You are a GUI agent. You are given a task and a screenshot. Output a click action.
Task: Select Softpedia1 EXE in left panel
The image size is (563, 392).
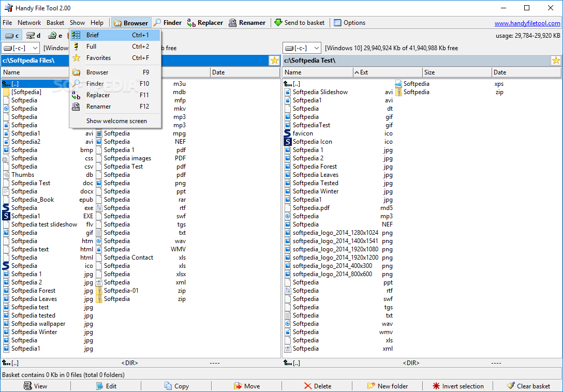pos(48,216)
